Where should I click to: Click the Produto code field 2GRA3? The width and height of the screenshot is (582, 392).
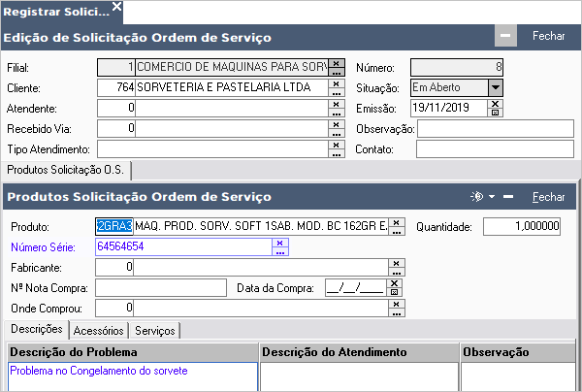point(114,226)
